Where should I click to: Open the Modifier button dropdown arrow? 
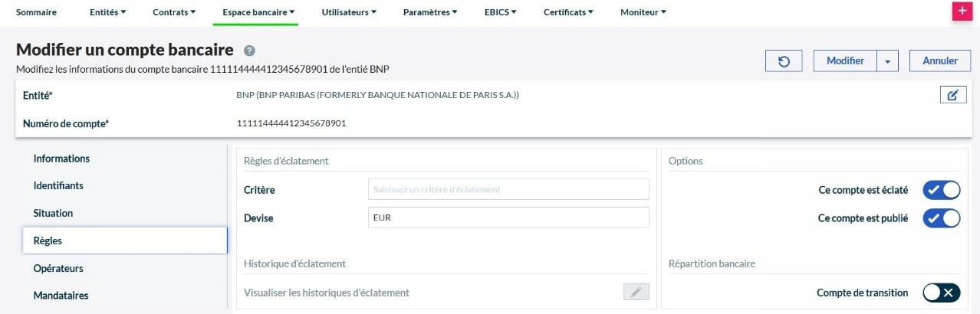point(887,61)
